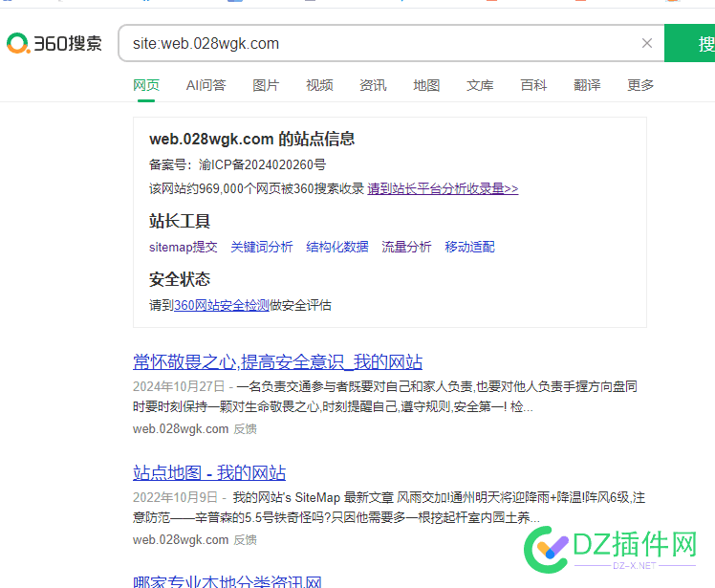The image size is (715, 588).
Task: Open result 站点地图 - 我的网站
Action: pos(209,473)
